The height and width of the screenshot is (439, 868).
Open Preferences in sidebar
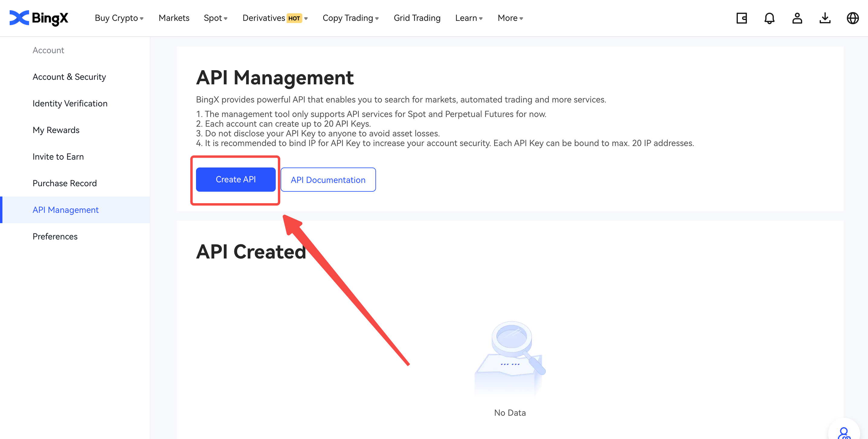(75, 236)
